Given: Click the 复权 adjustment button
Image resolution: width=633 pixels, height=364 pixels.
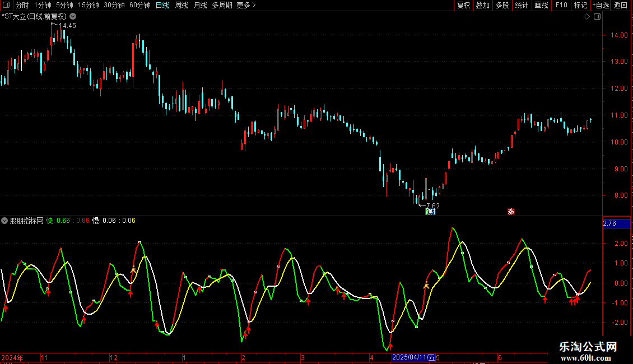Looking at the screenshot, I should (463, 5).
